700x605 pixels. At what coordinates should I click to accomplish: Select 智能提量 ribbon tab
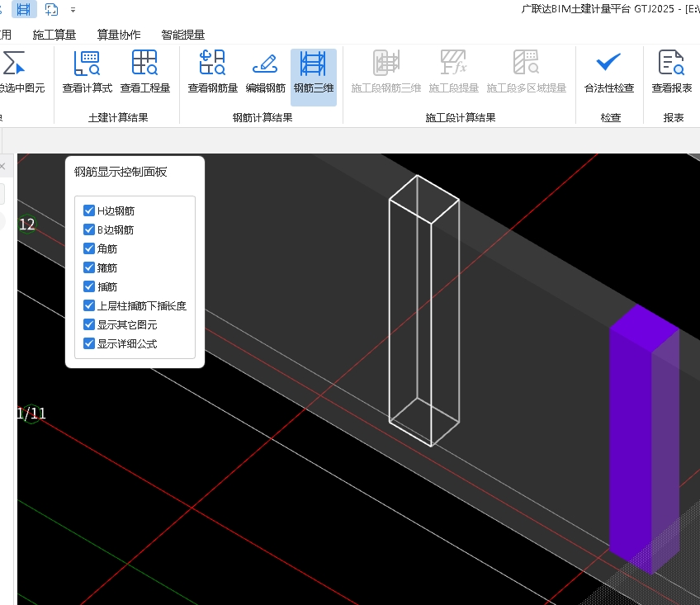182,35
